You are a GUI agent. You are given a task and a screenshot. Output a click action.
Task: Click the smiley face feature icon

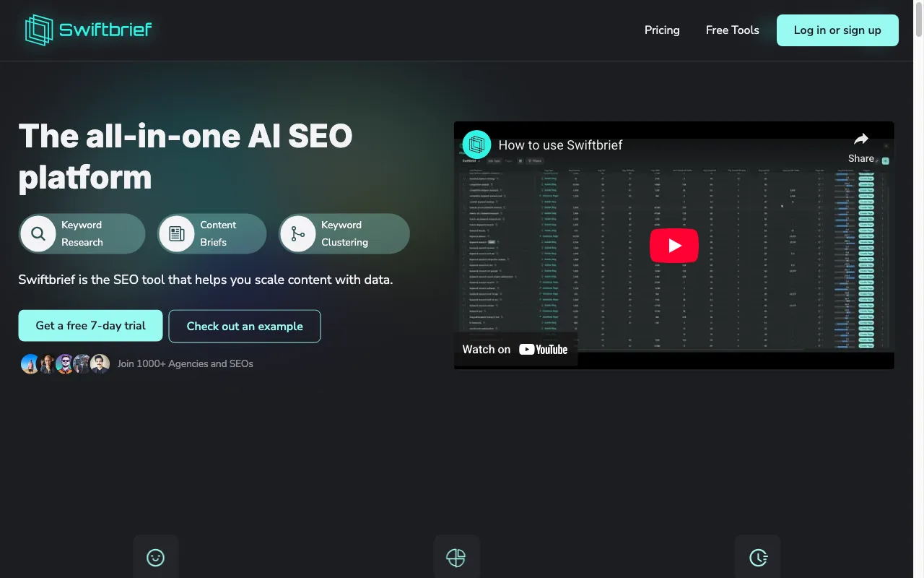[x=155, y=557]
